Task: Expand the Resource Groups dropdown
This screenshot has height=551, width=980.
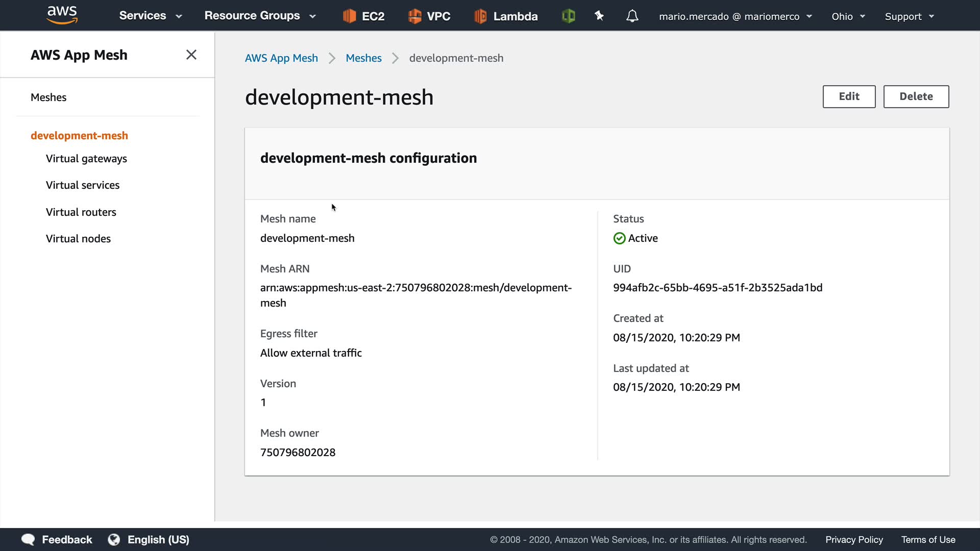Action: click(260, 16)
